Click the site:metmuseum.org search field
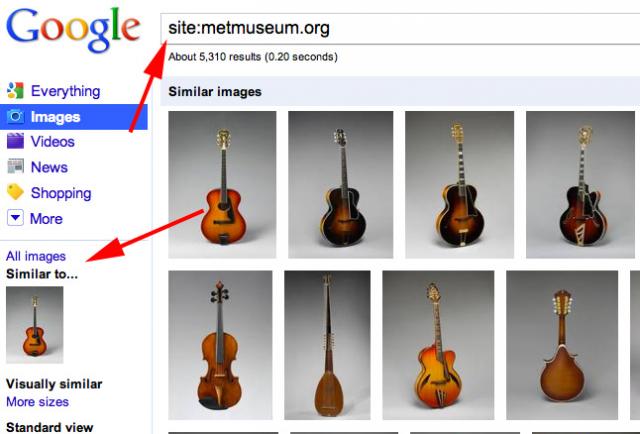 pyautogui.click(x=400, y=28)
